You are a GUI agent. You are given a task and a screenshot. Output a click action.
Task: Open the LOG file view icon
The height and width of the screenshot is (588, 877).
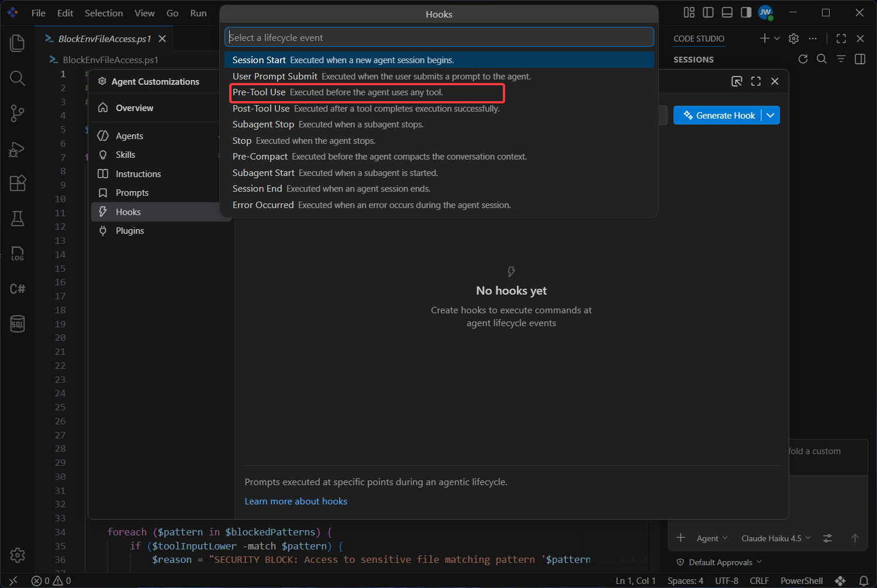18,253
